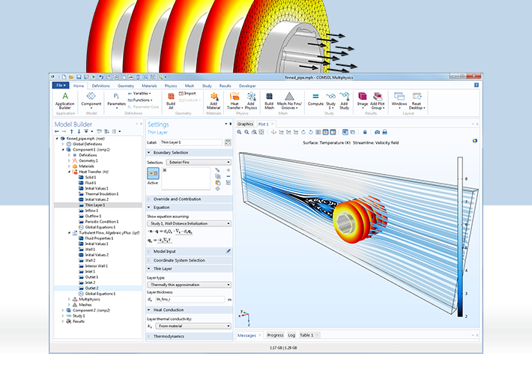Open the File menu
Image resolution: width=532 pixels, height=392 pixels.
pyautogui.click(x=61, y=85)
